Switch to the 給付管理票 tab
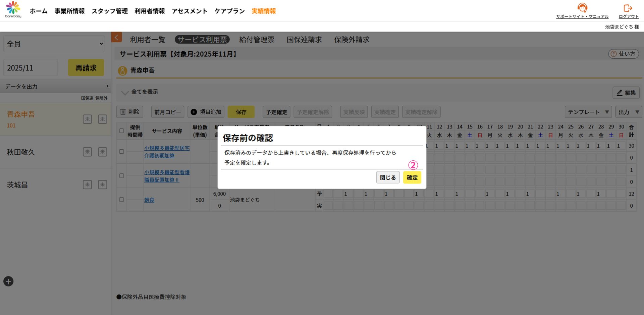Screen dimensions: 644x315 [x=257, y=40]
